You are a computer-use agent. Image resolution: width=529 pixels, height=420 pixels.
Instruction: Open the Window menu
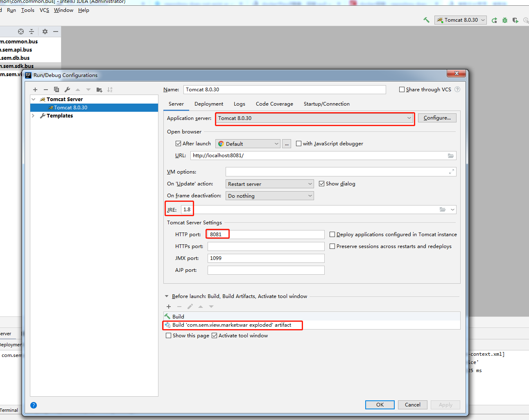63,10
